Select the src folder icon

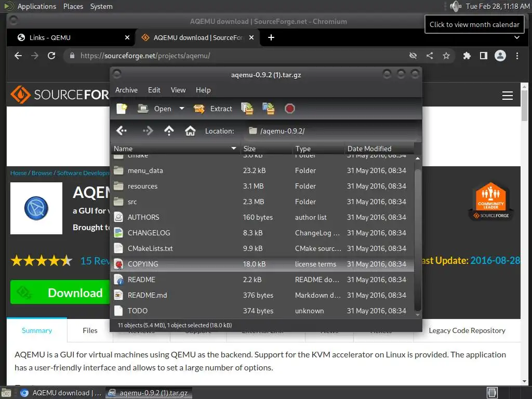point(118,202)
